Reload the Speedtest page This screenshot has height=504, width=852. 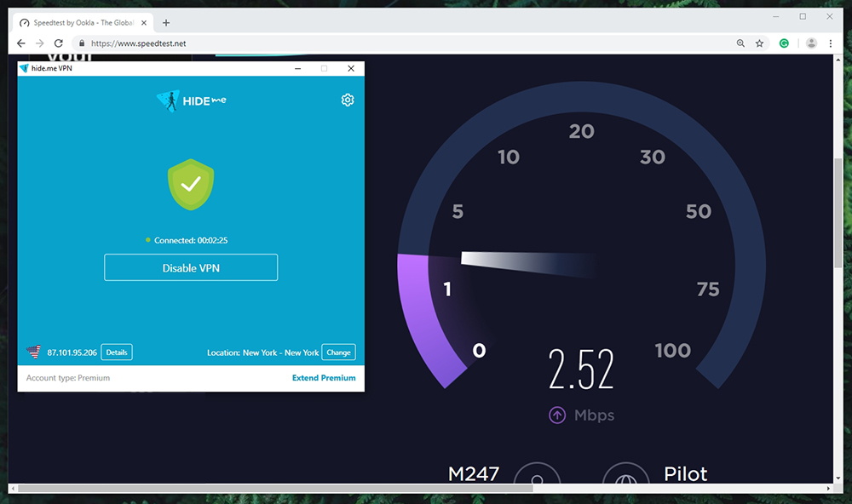[59, 43]
